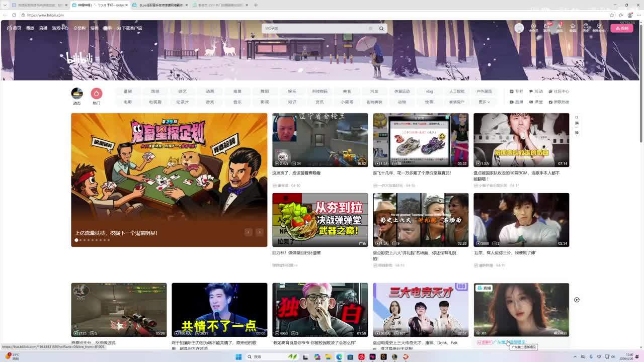Click the refresh recommendations icon beside video row
This screenshot has width=644, height=362.
click(x=577, y=300)
